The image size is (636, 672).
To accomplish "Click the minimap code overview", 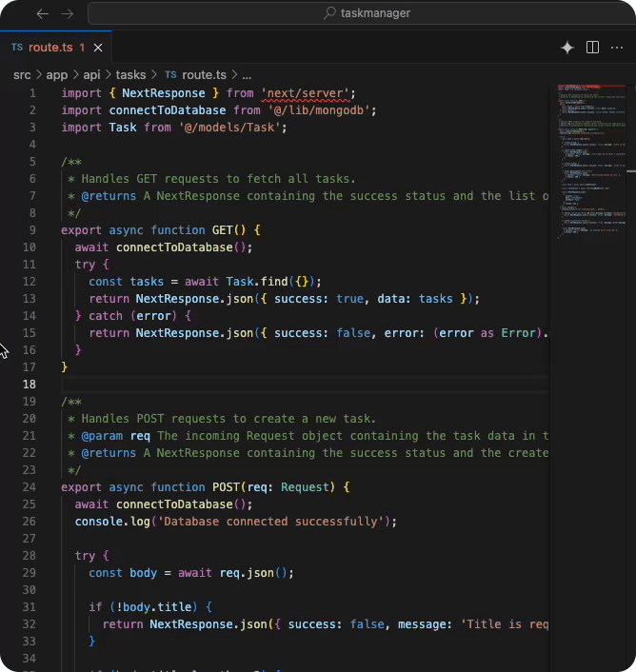I will (x=591, y=162).
